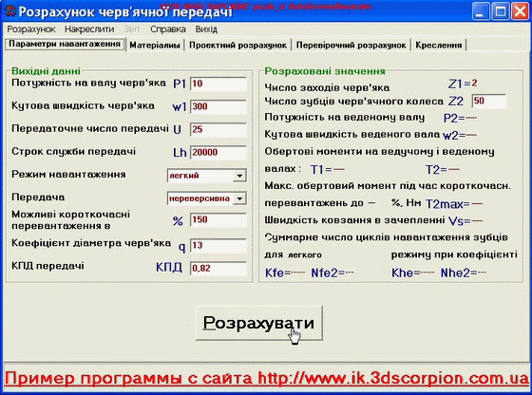This screenshot has width=532, height=395.
Task: Click the q worm diameter coefficient field
Action: (x=218, y=246)
